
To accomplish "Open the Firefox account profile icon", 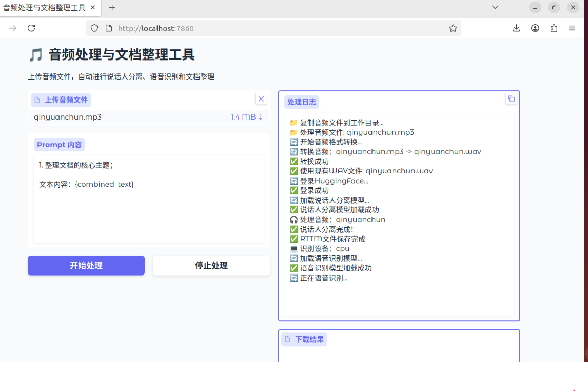I will (x=535, y=28).
